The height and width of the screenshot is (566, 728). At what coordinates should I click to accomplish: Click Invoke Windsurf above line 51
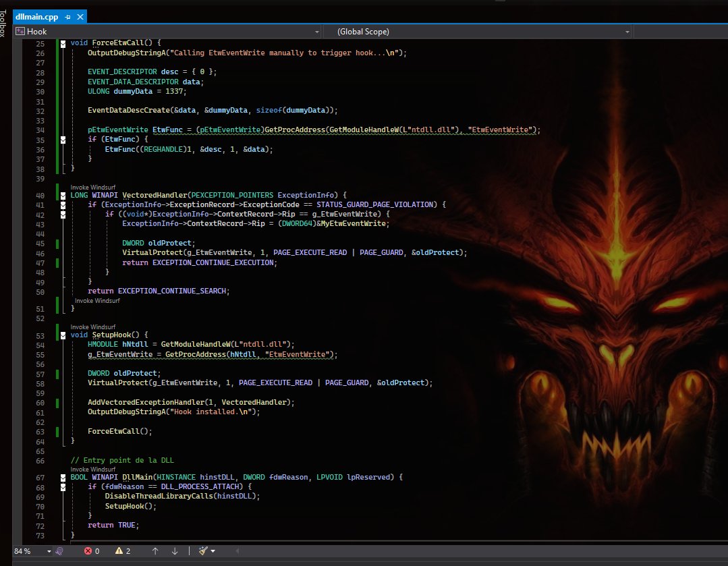(97, 301)
